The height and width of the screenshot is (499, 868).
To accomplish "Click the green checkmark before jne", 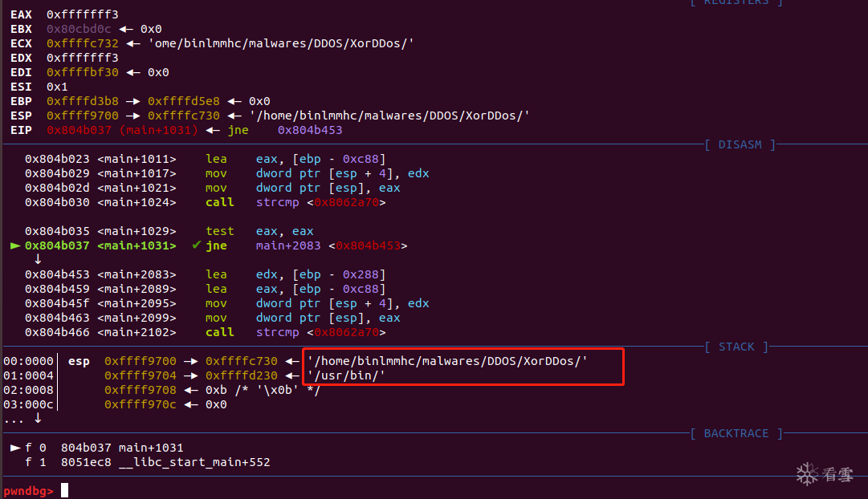I will tap(196, 245).
